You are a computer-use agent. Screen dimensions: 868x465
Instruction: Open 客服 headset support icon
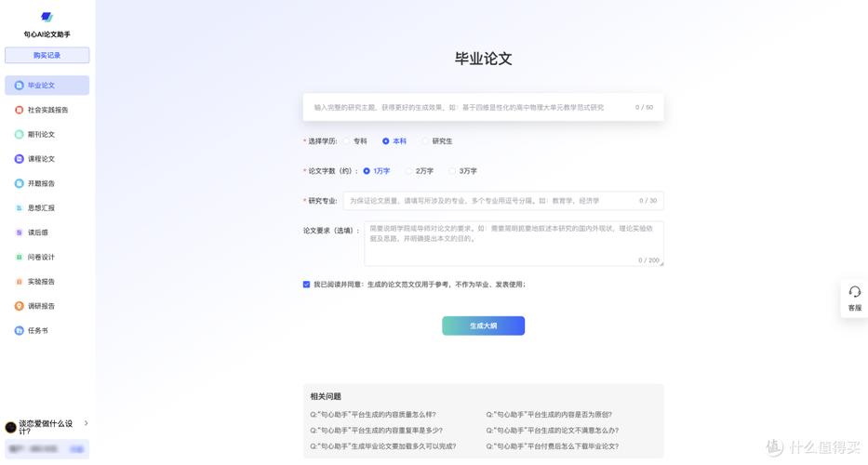click(x=855, y=292)
